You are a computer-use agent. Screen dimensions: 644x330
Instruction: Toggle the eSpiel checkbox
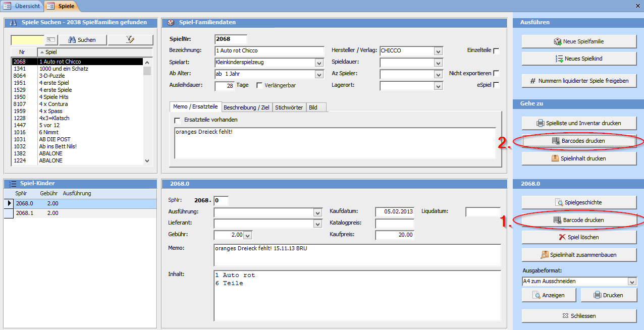click(496, 85)
